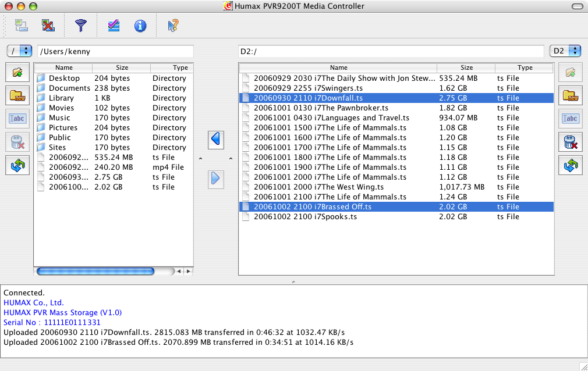588x371 pixels.
Task: Refresh the local file list
Action: click(17, 165)
